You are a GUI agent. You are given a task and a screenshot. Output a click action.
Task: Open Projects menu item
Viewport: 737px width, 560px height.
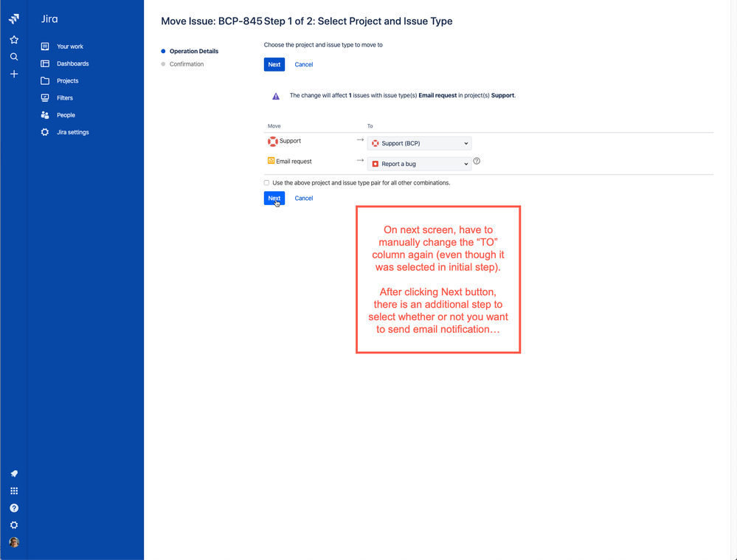click(x=68, y=81)
